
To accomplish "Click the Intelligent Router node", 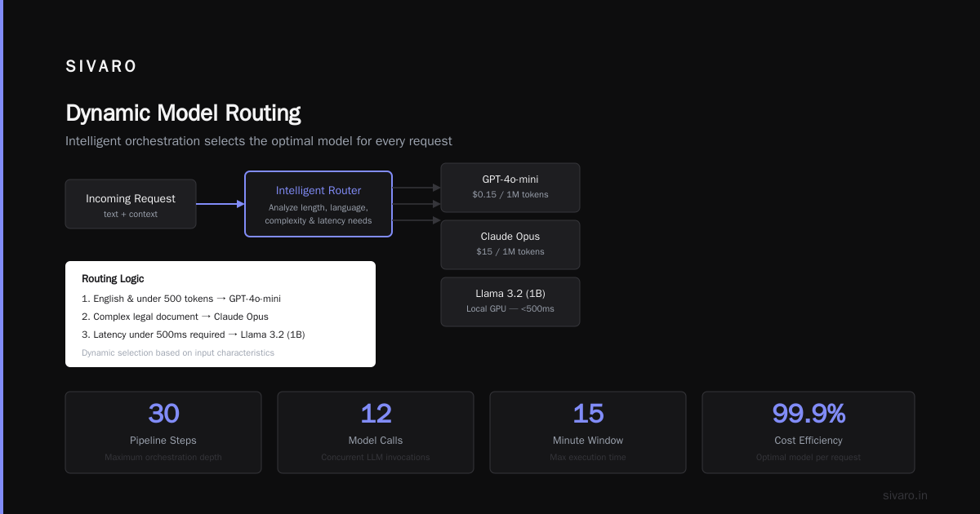I will pos(318,204).
